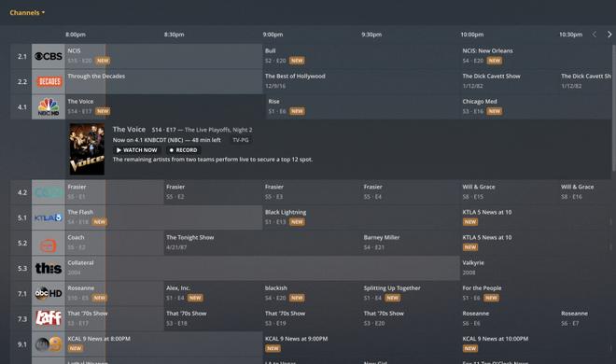Select Frasier S5 E3 at 9:00pm
Screen dimensions: 616x364
[x=312, y=192]
